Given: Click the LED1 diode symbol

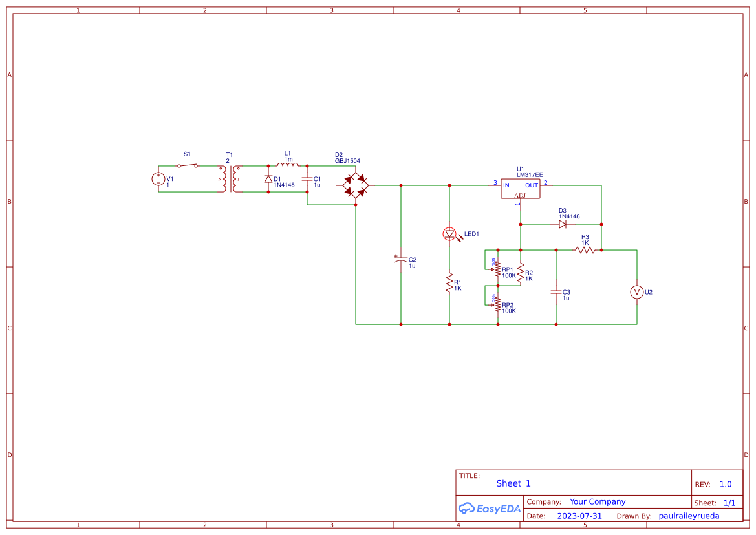Looking at the screenshot, I should point(449,234).
